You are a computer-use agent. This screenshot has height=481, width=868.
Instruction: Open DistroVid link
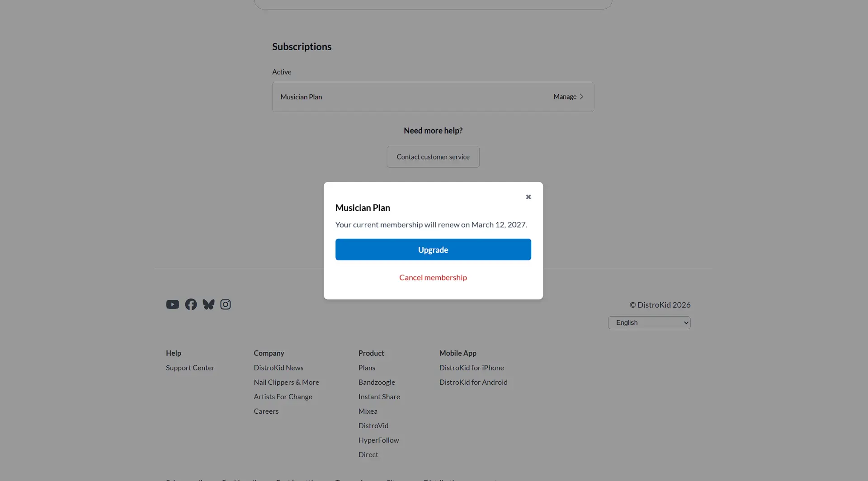373,425
